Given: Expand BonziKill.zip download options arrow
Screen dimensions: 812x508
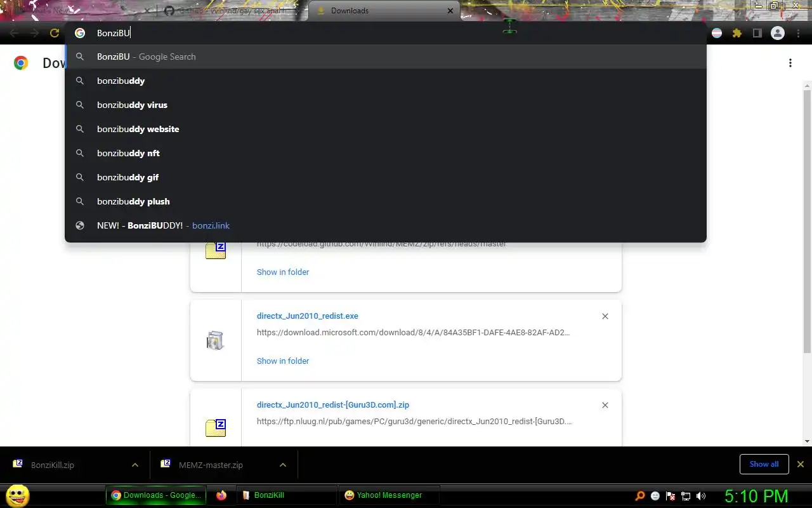Looking at the screenshot, I should click(x=135, y=465).
